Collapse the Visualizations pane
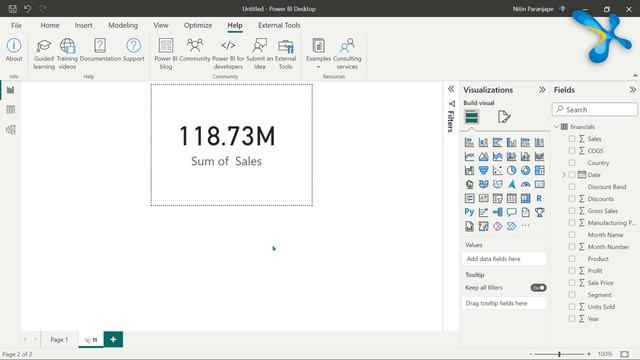Image resolution: width=640 pixels, height=360 pixels. (x=542, y=90)
